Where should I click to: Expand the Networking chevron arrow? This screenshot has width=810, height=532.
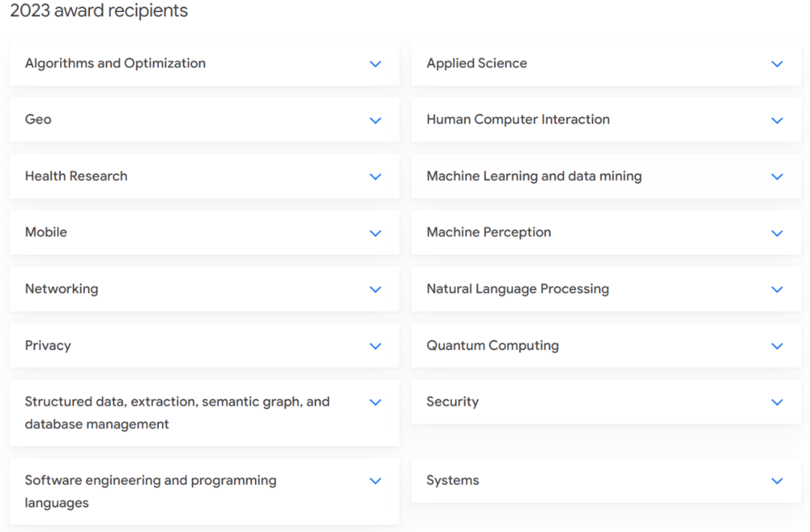(376, 289)
